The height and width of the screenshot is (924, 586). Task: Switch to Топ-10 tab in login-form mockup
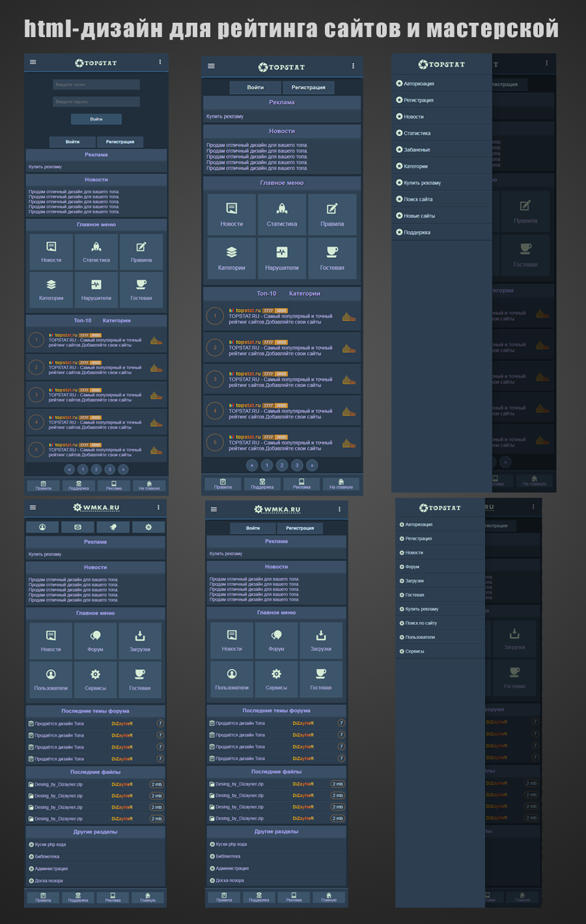point(83,321)
